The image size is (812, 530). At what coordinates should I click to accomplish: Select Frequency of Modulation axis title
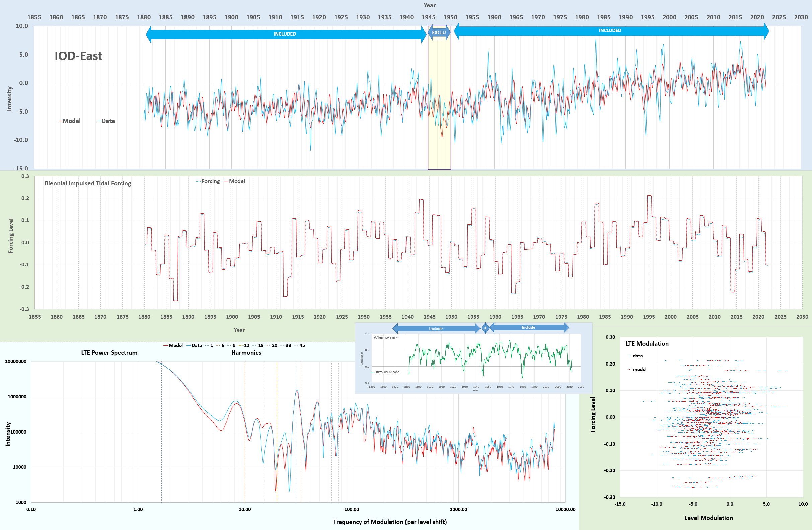(x=390, y=522)
